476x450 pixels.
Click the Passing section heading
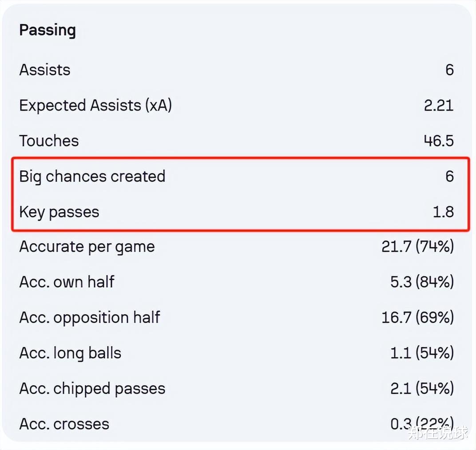[48, 31]
